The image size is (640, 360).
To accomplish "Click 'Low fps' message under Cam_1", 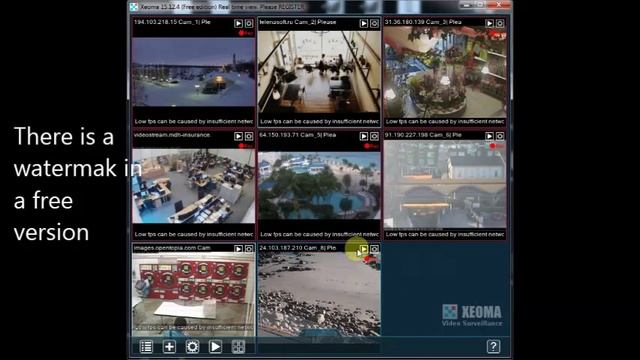I will (194, 122).
